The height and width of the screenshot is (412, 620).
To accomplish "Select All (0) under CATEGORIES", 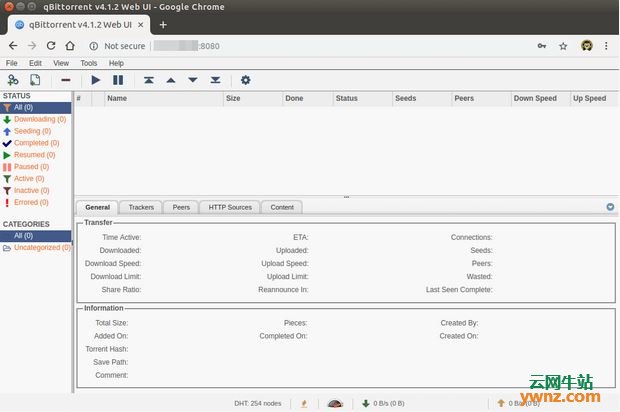I will pyautogui.click(x=36, y=236).
